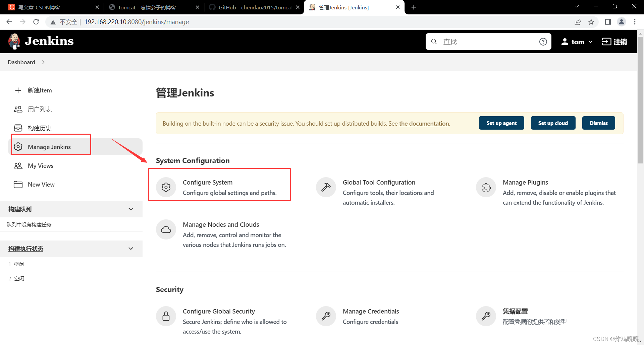Click the not-secure warning icon in address bar
644x345 pixels.
[x=53, y=22]
